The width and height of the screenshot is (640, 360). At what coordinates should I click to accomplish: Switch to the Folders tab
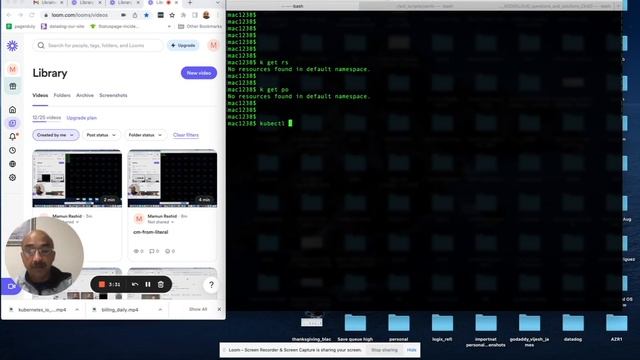click(62, 96)
